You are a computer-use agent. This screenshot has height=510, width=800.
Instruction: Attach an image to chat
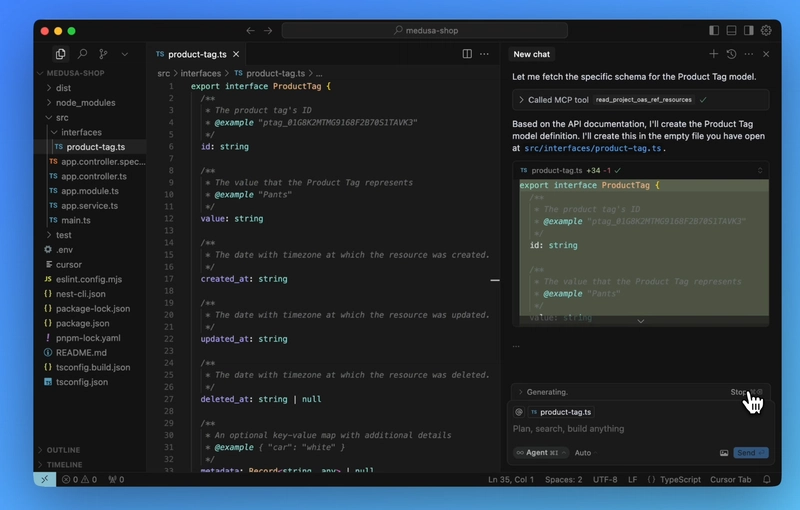pyautogui.click(x=723, y=452)
